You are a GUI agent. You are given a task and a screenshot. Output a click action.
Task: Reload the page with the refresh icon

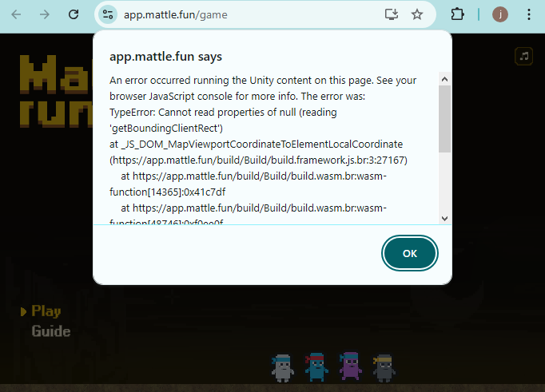pos(74,14)
